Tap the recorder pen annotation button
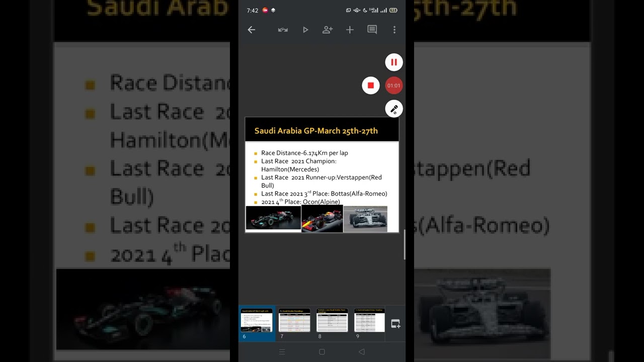 [x=394, y=109]
